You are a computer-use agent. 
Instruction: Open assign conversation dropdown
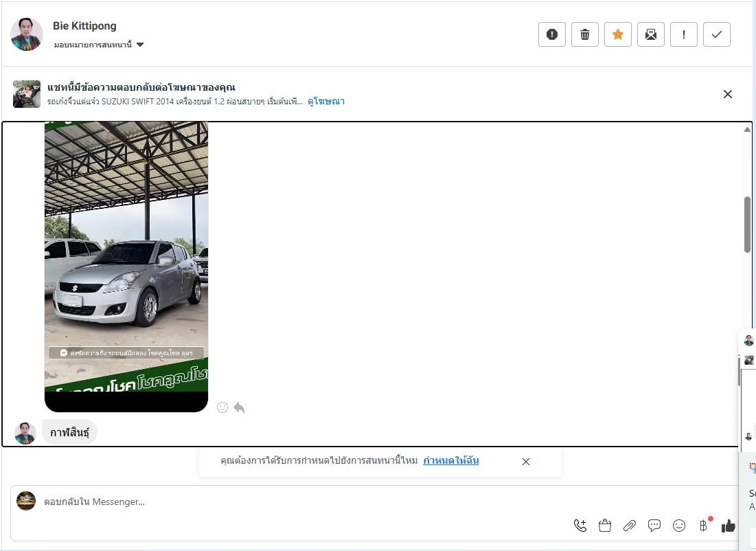[98, 45]
